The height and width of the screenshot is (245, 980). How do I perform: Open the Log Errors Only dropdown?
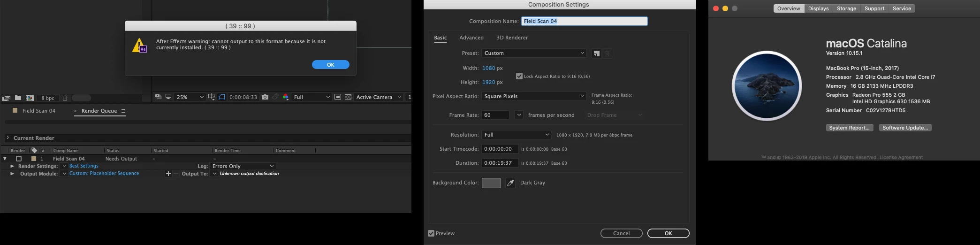click(243, 166)
